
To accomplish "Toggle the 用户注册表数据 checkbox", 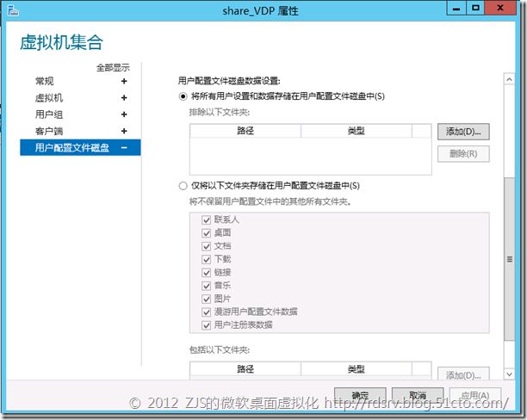I will tap(206, 325).
